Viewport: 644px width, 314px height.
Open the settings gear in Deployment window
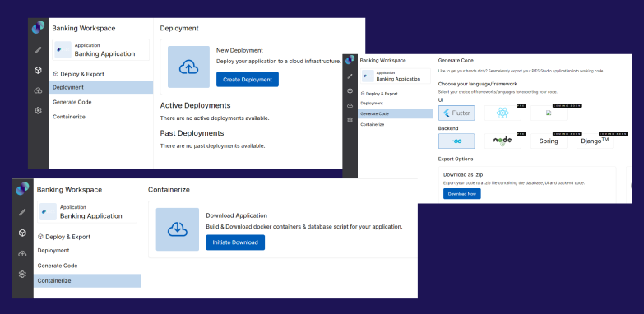[38, 110]
